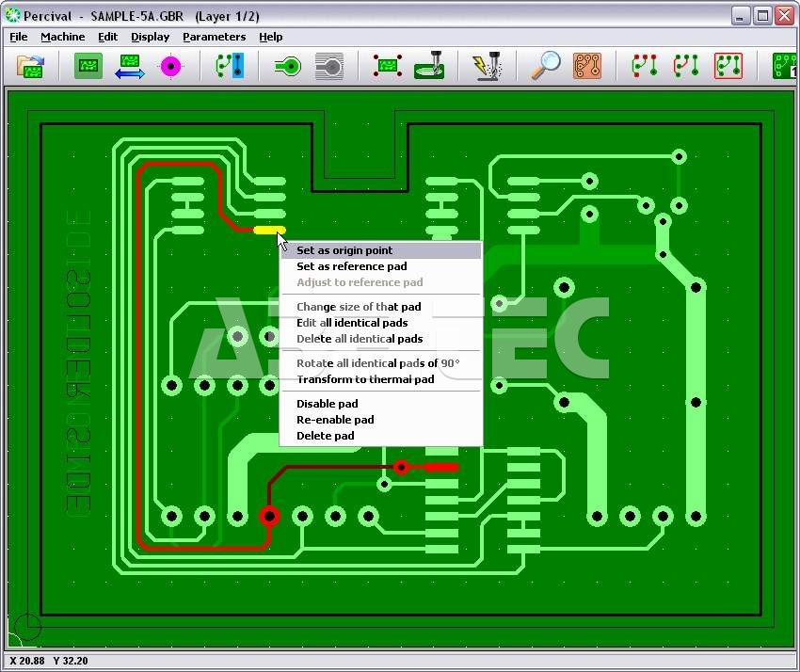Open the Display menu

pyautogui.click(x=150, y=37)
